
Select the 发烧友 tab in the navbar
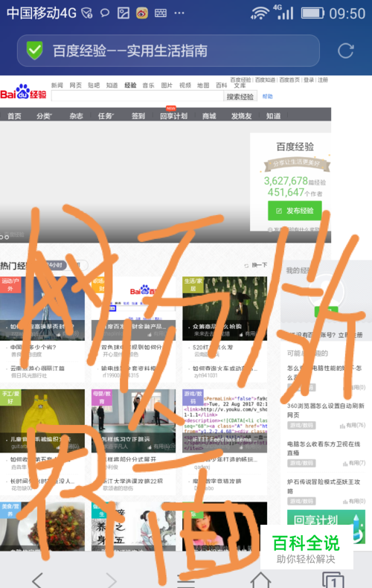[241, 116]
